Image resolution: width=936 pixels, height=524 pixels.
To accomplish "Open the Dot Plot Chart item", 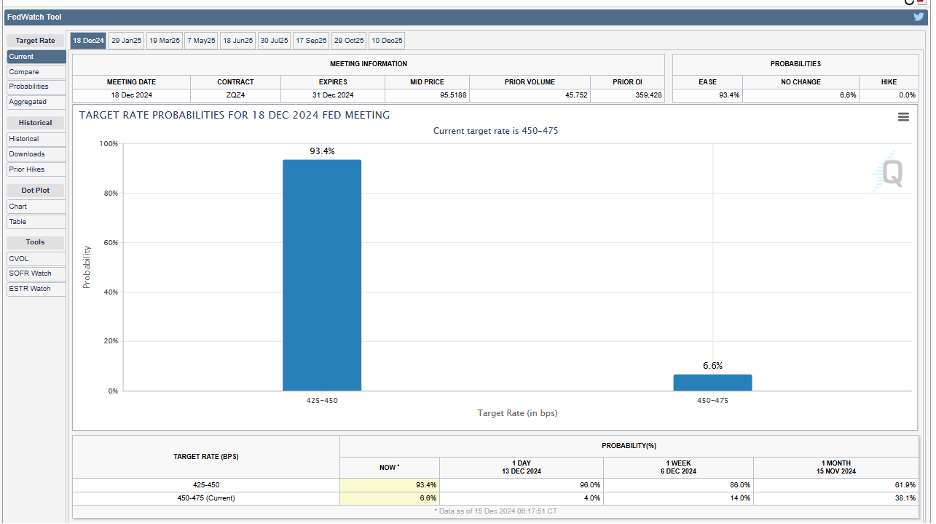I will 36,206.
